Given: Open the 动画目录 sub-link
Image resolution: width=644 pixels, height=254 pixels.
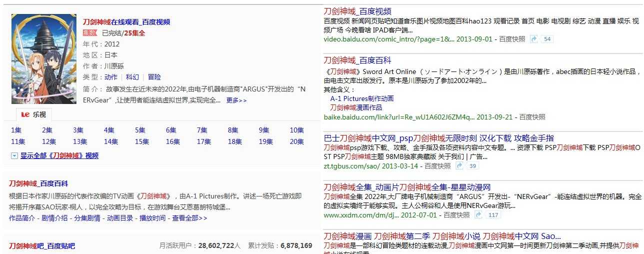Looking at the screenshot, I should 120,218.
